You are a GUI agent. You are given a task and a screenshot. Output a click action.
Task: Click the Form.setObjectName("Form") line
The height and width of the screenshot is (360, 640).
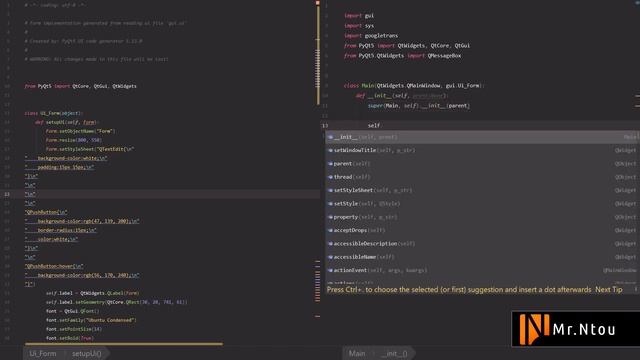click(80, 131)
